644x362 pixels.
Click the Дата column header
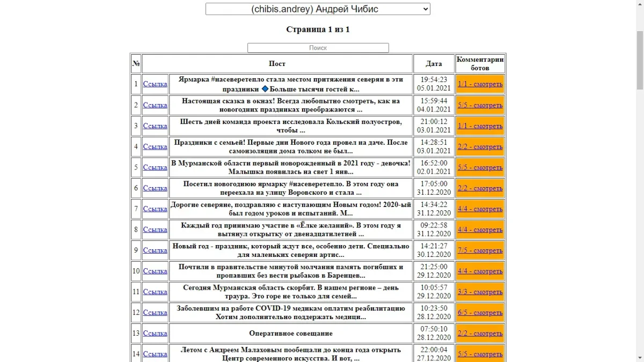[434, 64]
